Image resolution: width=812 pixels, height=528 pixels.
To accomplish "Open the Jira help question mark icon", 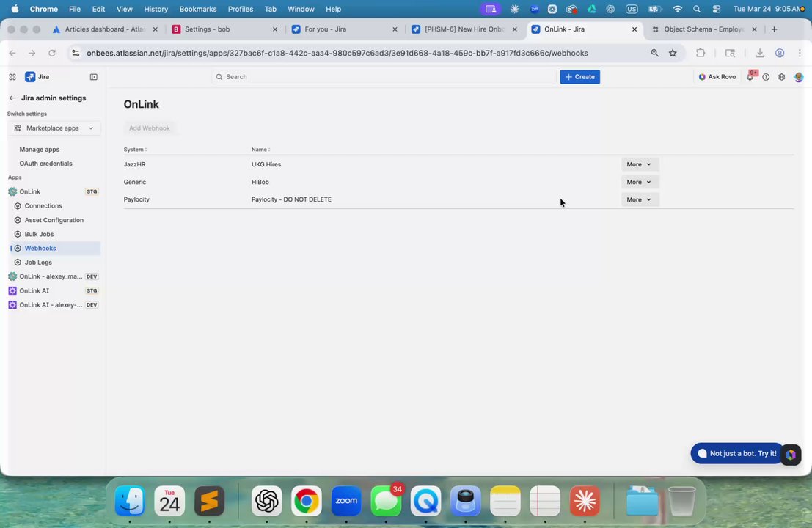I will [x=766, y=76].
